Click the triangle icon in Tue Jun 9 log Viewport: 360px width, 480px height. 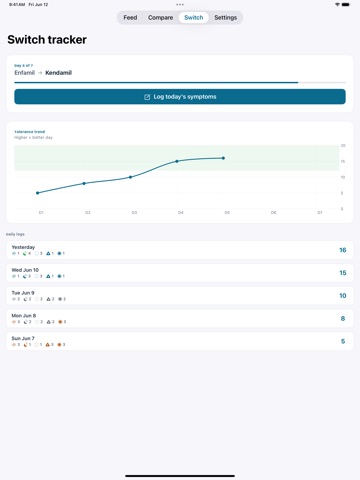coord(49,299)
